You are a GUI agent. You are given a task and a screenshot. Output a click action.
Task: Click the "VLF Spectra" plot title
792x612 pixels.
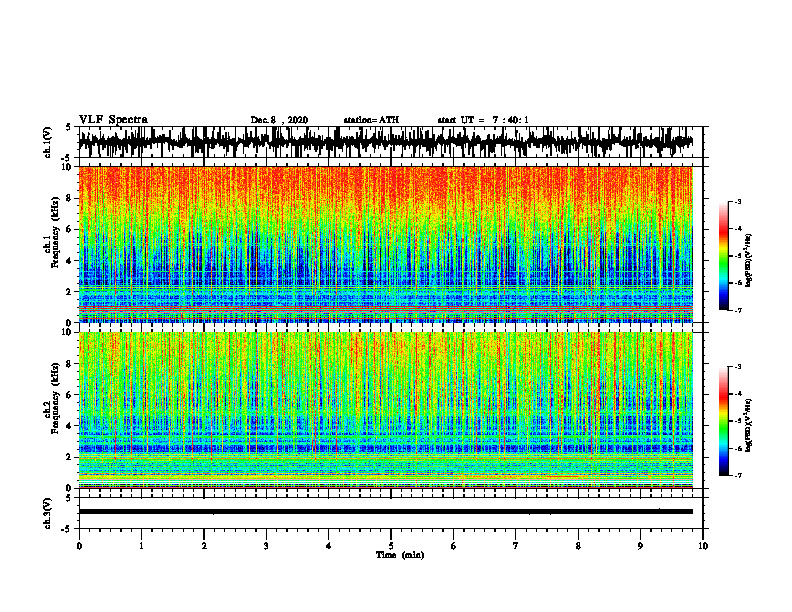point(113,120)
